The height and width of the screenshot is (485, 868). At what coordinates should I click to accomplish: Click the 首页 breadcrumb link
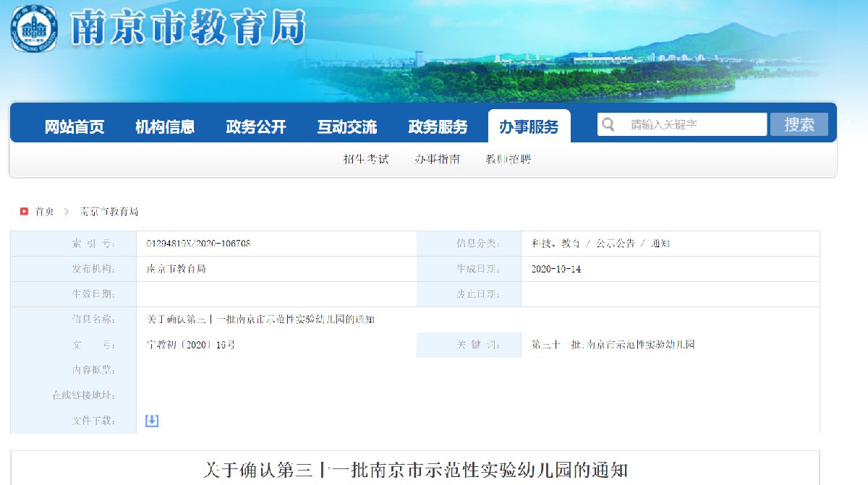pyautogui.click(x=45, y=212)
